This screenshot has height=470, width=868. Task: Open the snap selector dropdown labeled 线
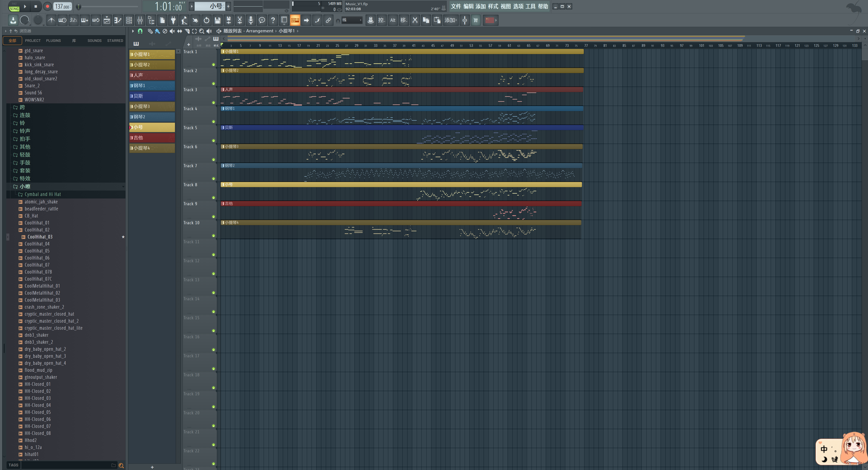pos(352,20)
